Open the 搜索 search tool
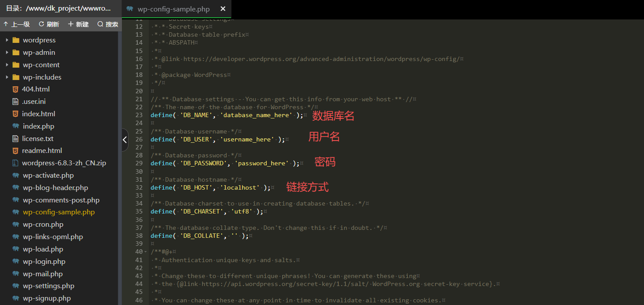644x305 pixels. (108, 24)
